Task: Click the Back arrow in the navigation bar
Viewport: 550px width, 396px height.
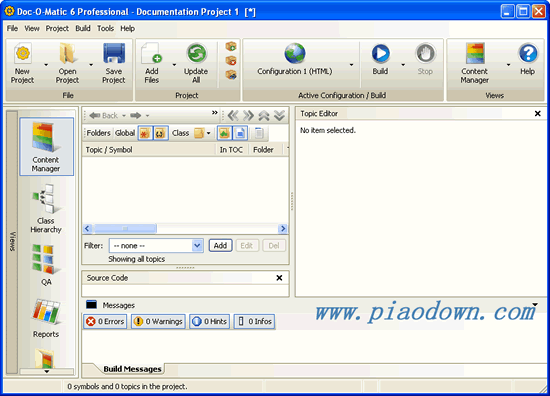Action: [103, 115]
